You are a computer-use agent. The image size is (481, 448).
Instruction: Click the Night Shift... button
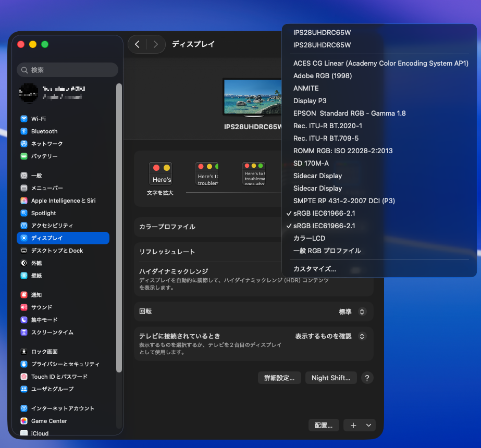pyautogui.click(x=330, y=378)
